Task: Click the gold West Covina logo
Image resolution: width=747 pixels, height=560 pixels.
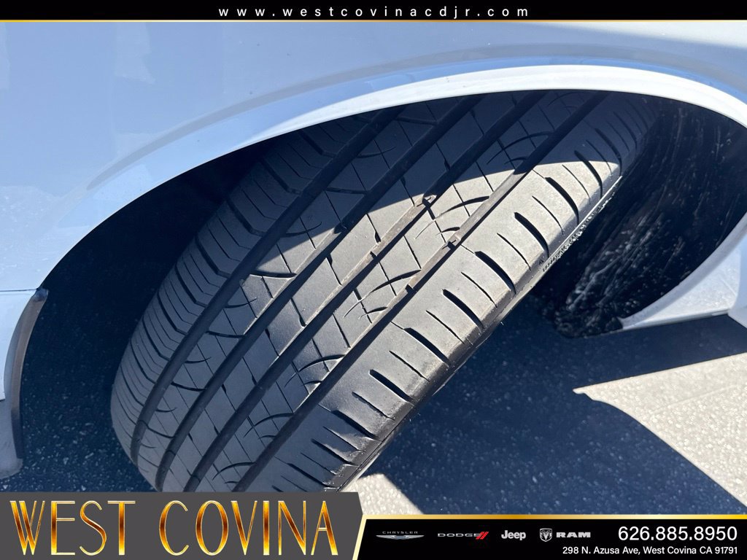Action: 172,528
